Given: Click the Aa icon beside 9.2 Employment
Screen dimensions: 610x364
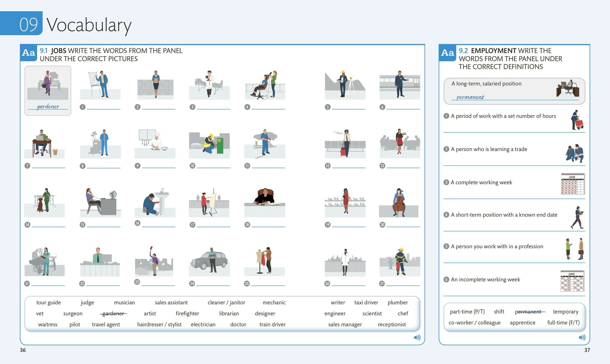Looking at the screenshot, I should [x=447, y=53].
